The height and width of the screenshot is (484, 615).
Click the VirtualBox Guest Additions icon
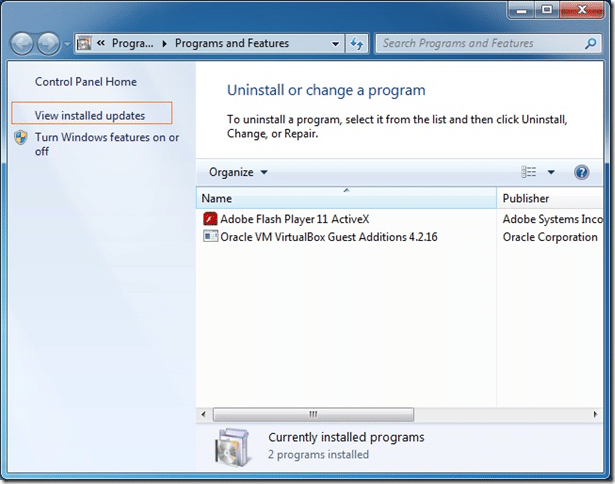pos(210,236)
